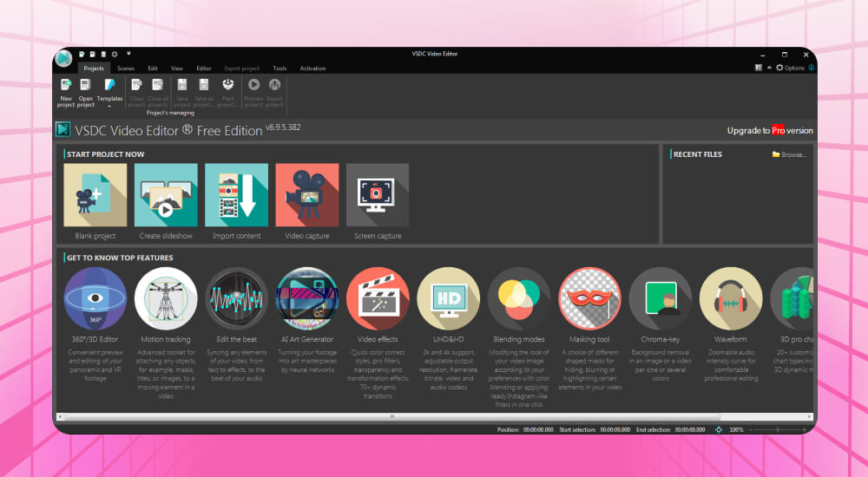
Task: Open the Scenes ribbon tab
Action: tap(126, 69)
